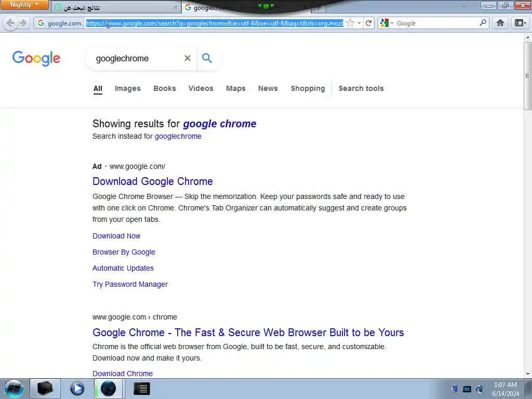Click the corrected 'google chrome' link
The image size is (532, 399).
220,124
